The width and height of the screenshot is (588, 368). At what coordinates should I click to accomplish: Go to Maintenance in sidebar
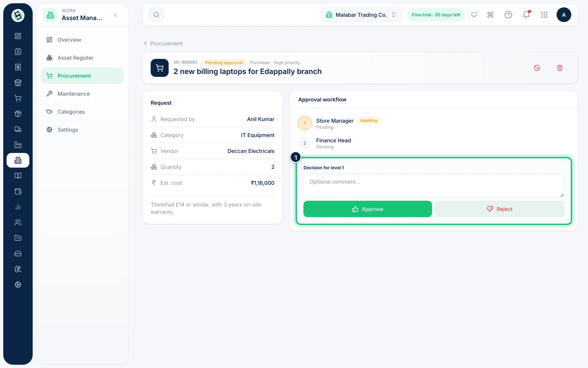pos(82,94)
